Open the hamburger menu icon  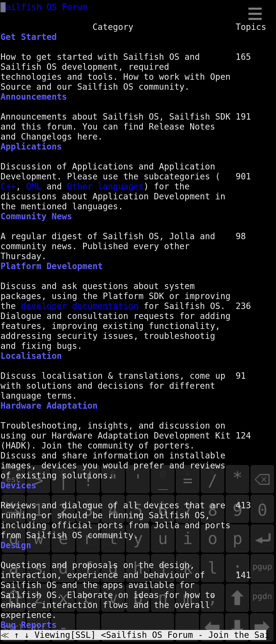(x=255, y=14)
